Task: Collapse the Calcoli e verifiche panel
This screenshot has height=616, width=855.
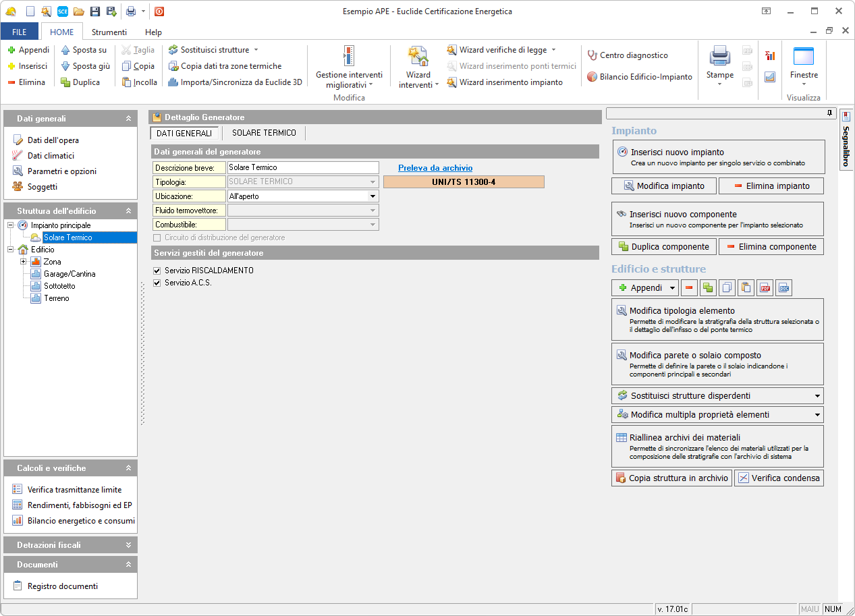Action: [x=128, y=468]
